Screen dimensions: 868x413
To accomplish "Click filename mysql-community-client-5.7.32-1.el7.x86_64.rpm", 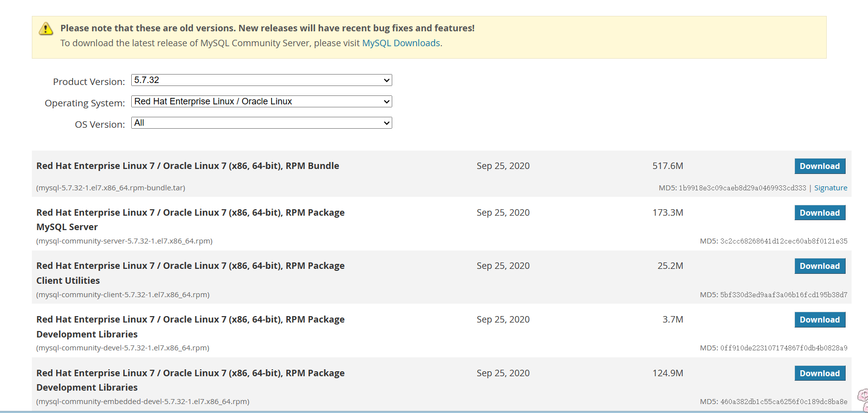I will (123, 295).
